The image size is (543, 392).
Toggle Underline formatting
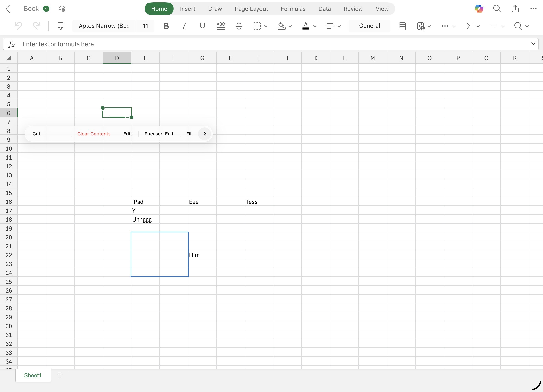202,26
